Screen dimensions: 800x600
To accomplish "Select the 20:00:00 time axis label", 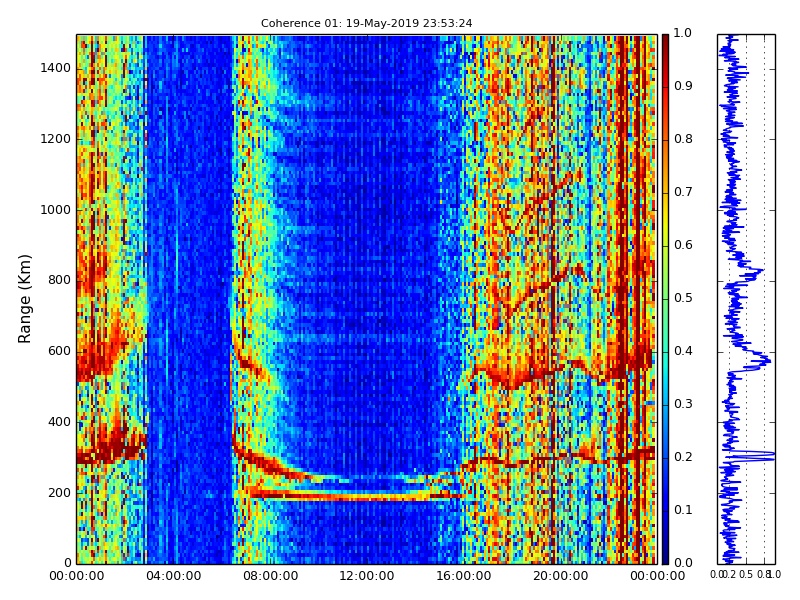I will coord(561,576).
